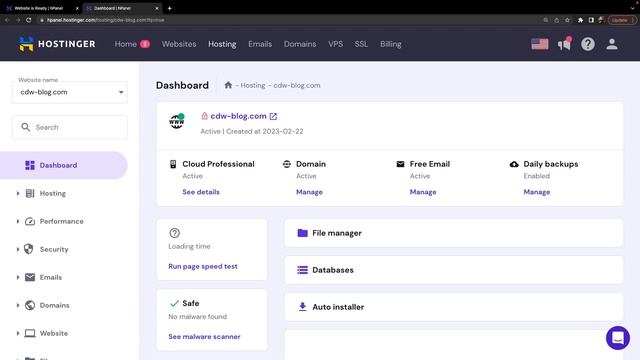Viewport: 640px width, 360px height.
Task: Open cdw-blog.com via external link icon
Action: (x=273, y=116)
